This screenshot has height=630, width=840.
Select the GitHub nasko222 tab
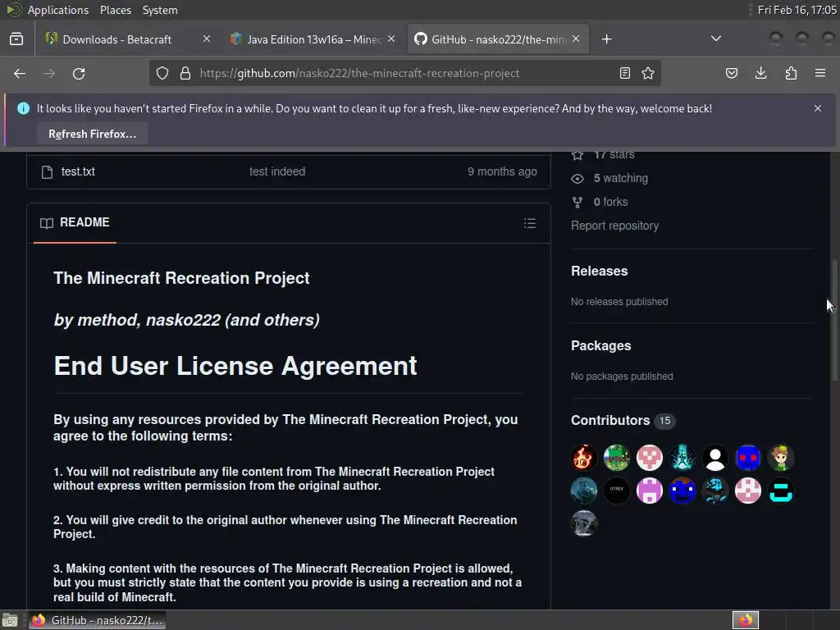[x=498, y=39]
